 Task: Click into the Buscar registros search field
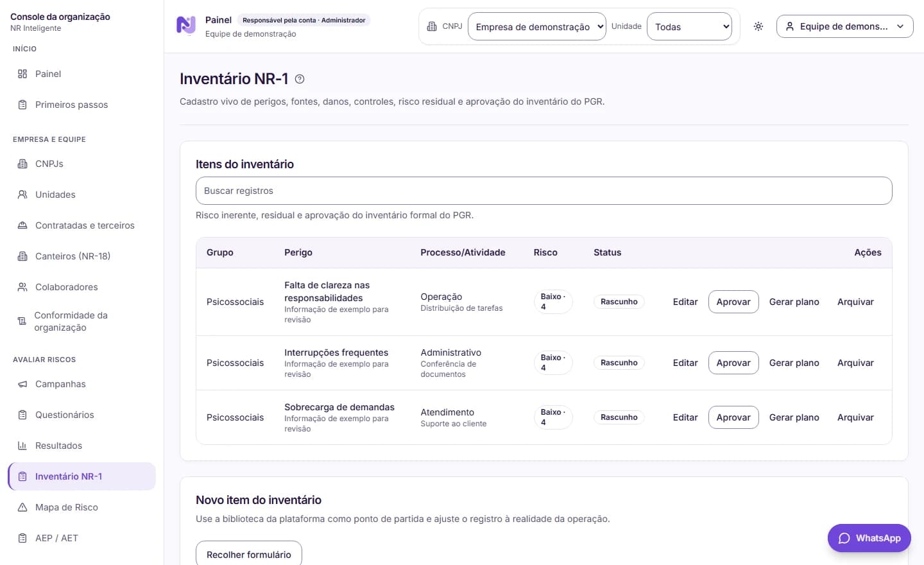tap(543, 191)
